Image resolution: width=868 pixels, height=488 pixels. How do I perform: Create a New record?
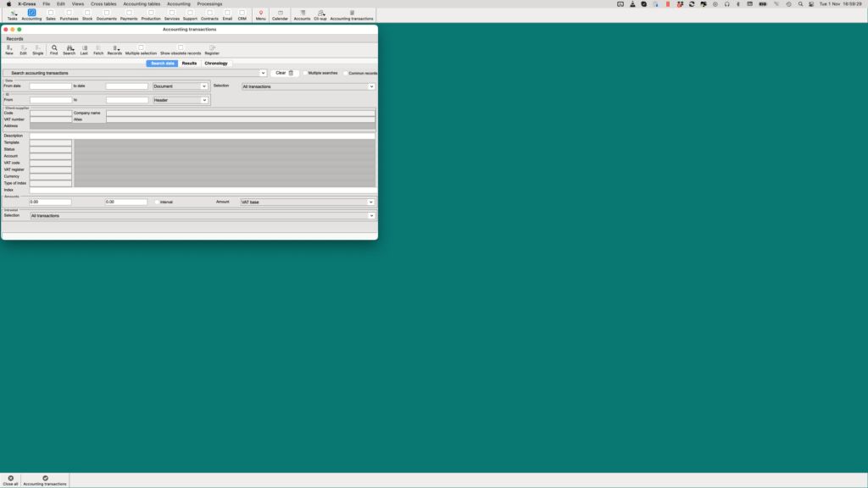pos(9,48)
